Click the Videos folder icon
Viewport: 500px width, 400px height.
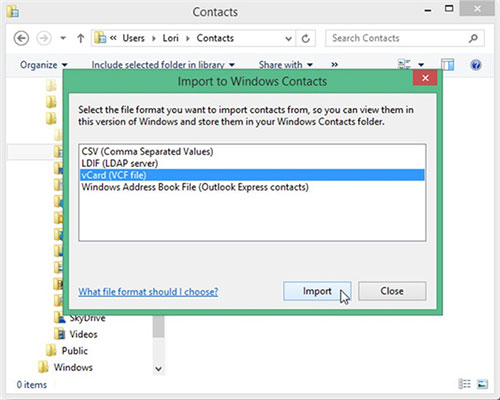point(60,334)
